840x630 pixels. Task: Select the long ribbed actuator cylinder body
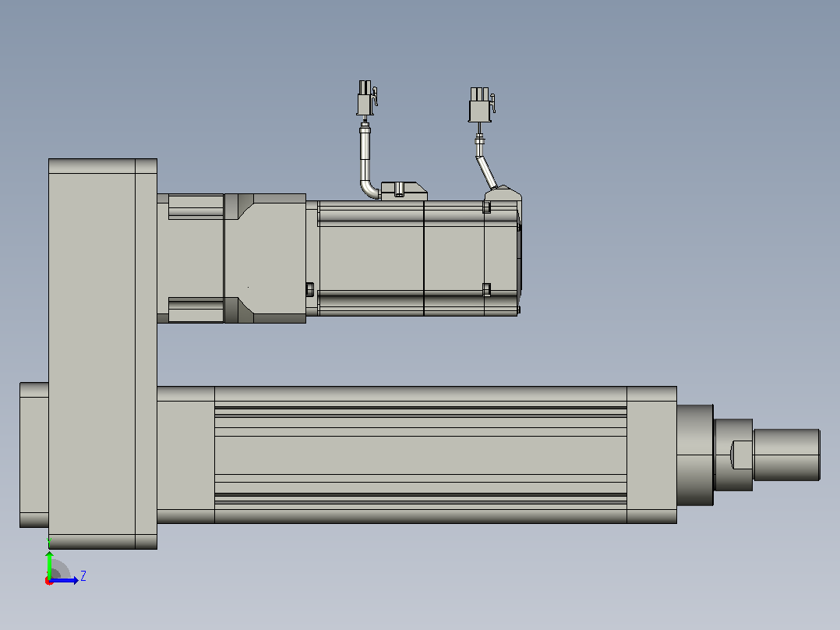click(421, 455)
